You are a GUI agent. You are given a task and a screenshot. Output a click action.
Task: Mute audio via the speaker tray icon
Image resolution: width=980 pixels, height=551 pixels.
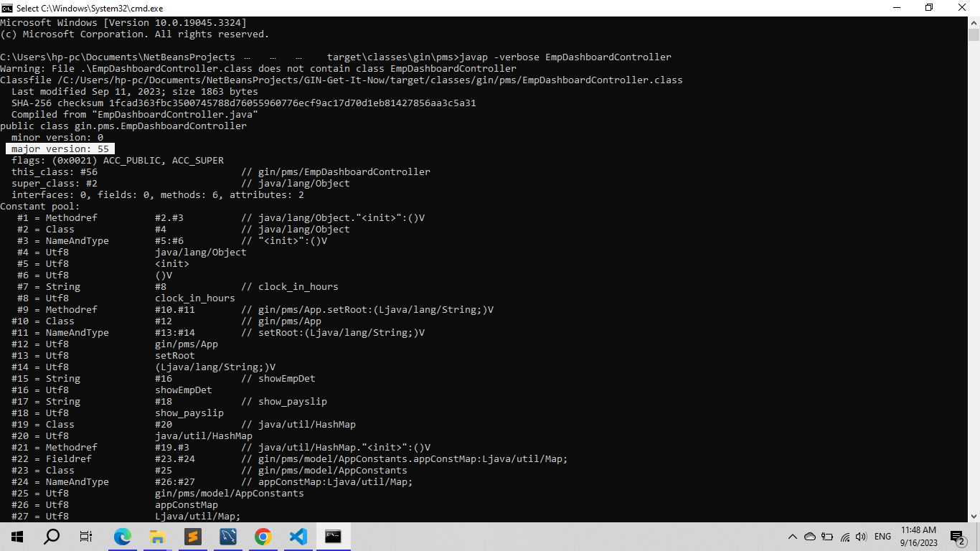coord(860,536)
